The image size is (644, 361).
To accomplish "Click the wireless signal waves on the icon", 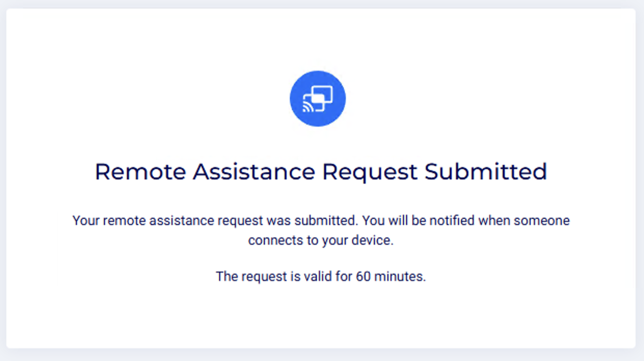I will click(x=308, y=107).
